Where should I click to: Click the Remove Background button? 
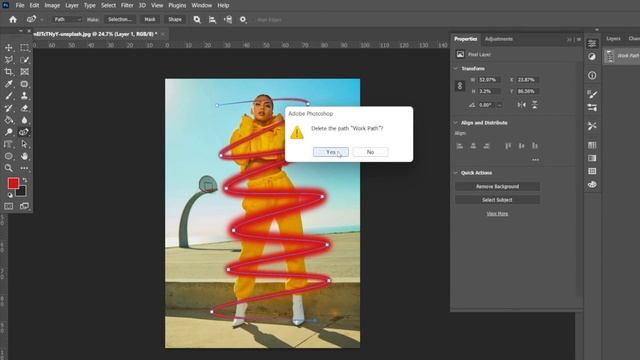tap(497, 186)
